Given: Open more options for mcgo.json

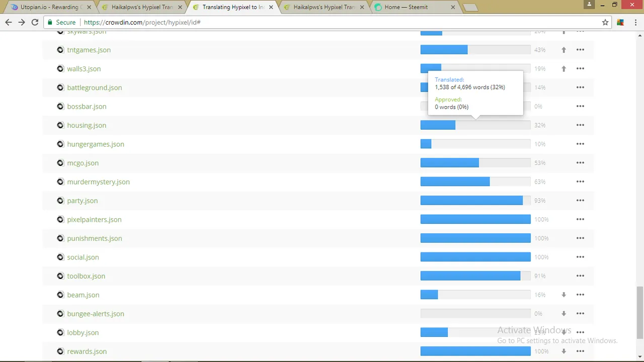Looking at the screenshot, I should coord(580,163).
